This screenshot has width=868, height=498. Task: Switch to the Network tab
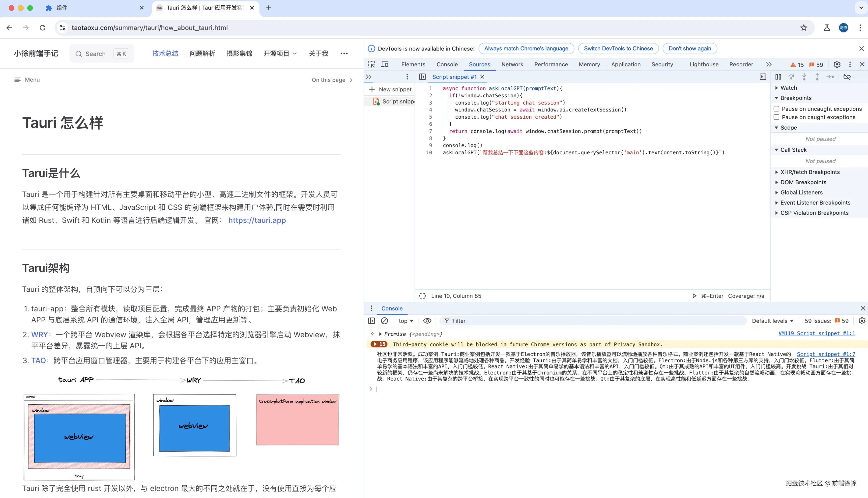tap(512, 64)
